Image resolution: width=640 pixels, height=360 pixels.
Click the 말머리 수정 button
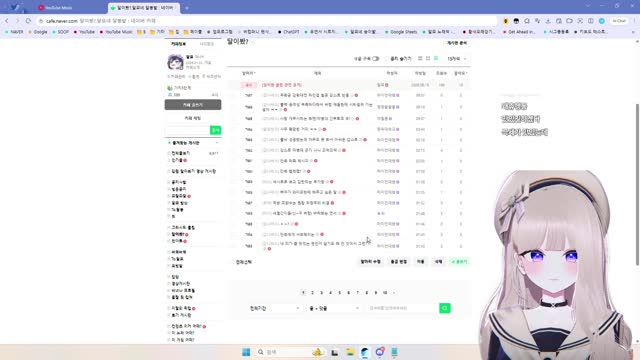point(371,262)
